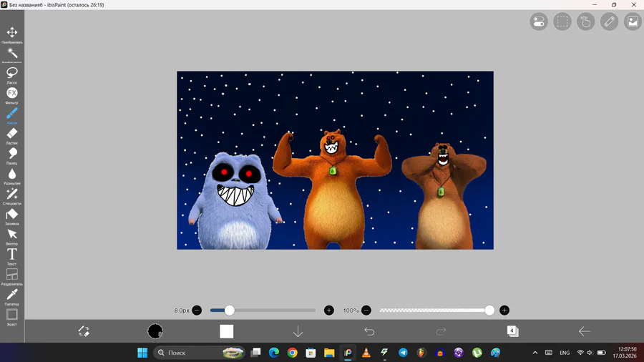Open the Windows Start menu
The image size is (644, 362).
click(142, 353)
